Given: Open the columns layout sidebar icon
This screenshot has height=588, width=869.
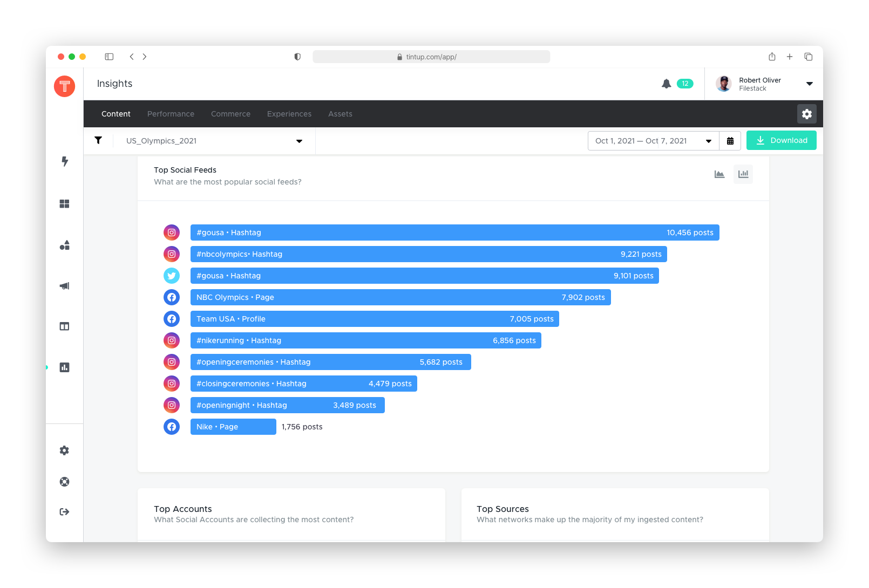Looking at the screenshot, I should [64, 326].
